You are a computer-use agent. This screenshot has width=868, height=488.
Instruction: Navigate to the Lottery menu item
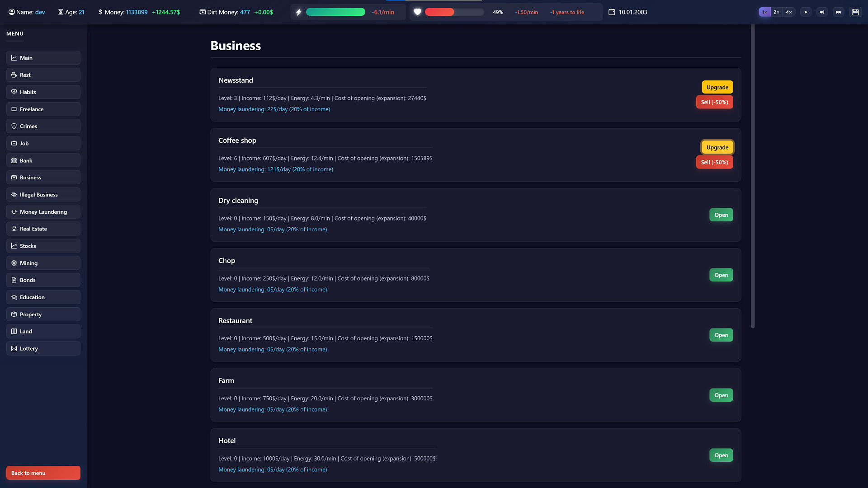(x=43, y=348)
